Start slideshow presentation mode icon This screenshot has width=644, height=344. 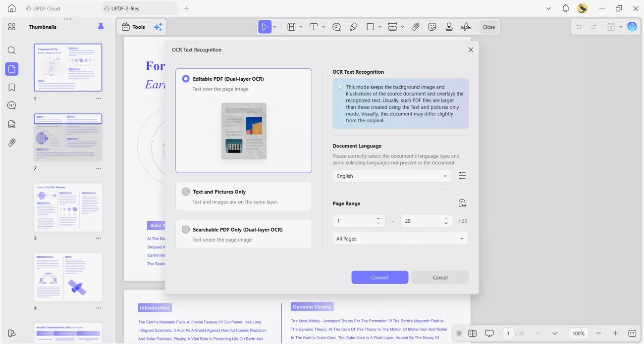coord(489,333)
